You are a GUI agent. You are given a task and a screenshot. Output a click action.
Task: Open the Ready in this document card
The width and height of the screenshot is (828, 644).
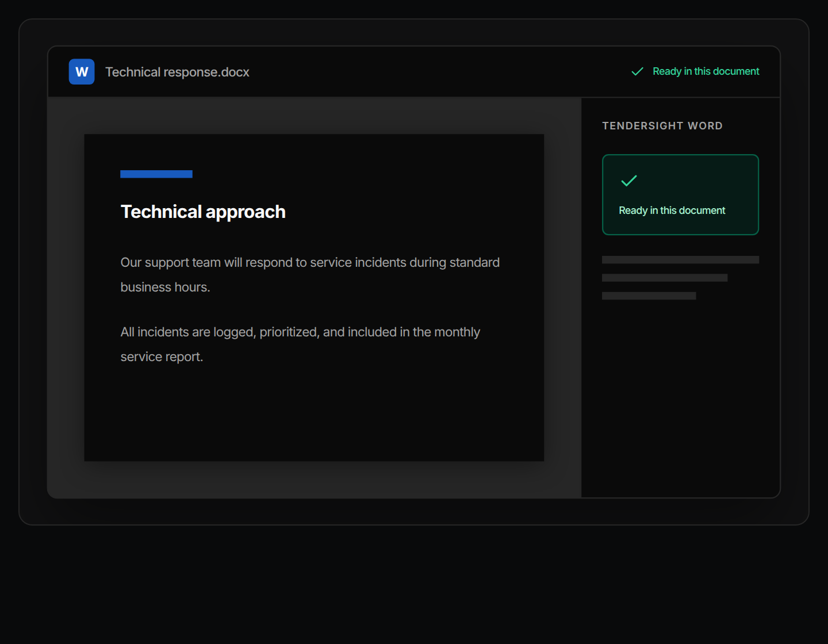click(680, 194)
